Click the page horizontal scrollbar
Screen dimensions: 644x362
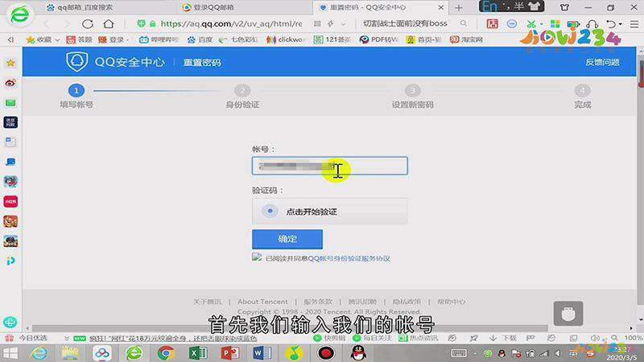[x=290, y=328]
